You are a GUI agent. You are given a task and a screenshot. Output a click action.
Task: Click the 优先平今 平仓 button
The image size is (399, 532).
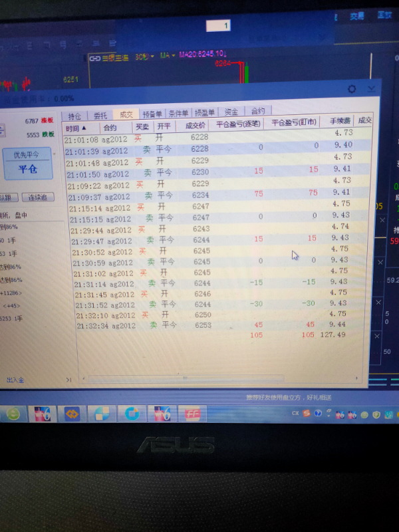[x=28, y=164]
